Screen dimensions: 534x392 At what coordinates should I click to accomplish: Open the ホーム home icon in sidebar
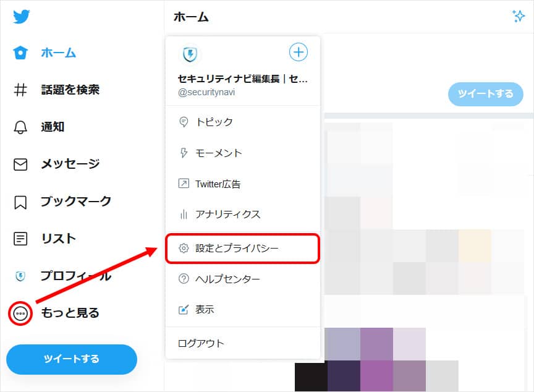coord(20,53)
